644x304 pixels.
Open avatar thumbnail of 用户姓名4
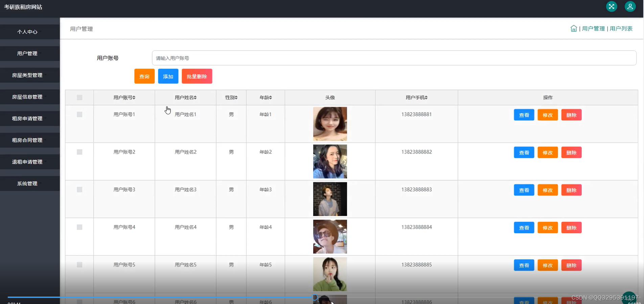[x=330, y=236]
